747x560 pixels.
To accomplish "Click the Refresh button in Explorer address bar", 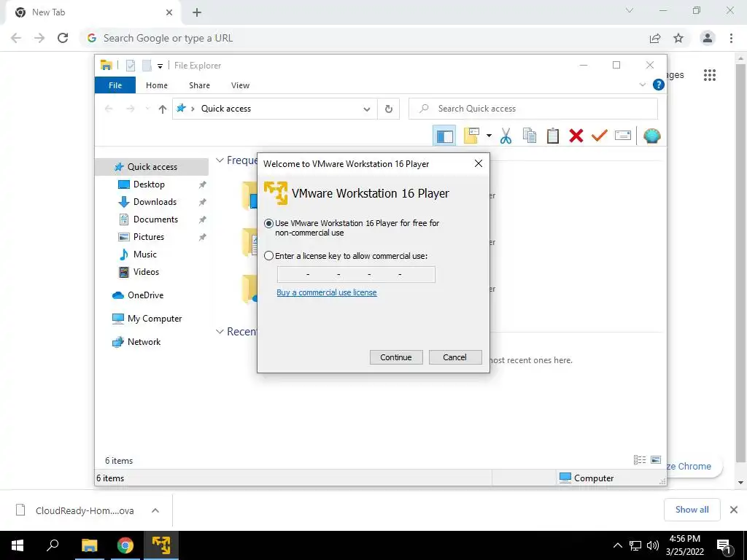I will (x=389, y=109).
